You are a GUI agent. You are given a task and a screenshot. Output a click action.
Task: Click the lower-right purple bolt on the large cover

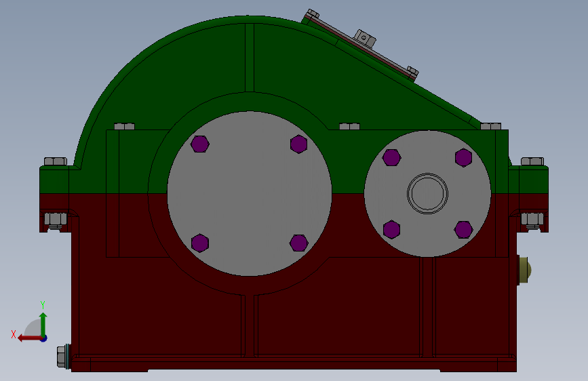click(x=299, y=243)
